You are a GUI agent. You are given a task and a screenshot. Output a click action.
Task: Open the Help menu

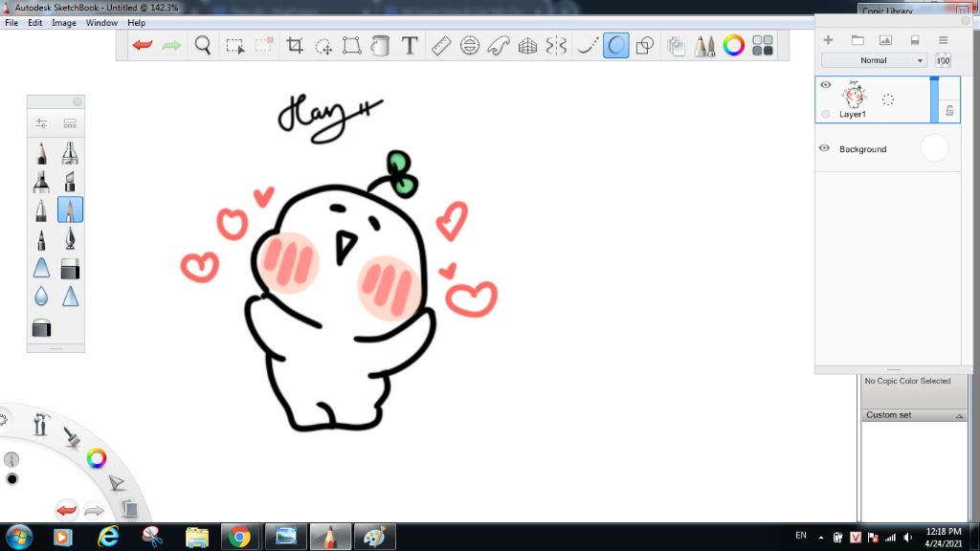coord(136,23)
